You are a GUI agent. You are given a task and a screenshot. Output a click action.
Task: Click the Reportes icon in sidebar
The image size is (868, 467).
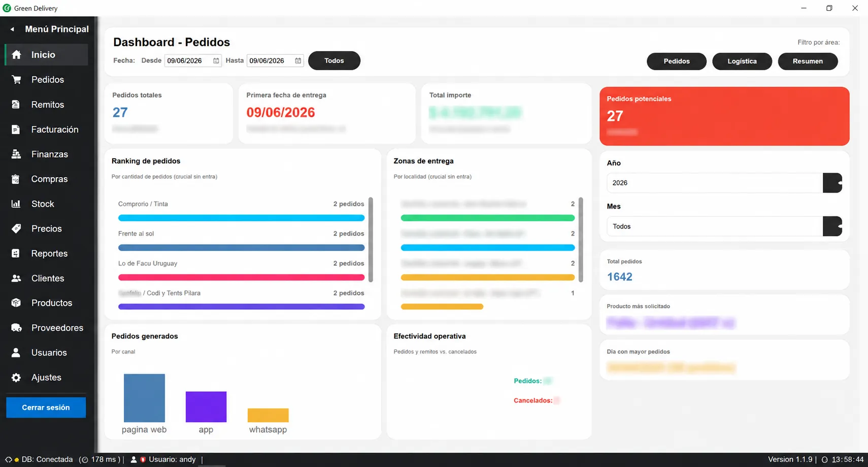tap(16, 253)
